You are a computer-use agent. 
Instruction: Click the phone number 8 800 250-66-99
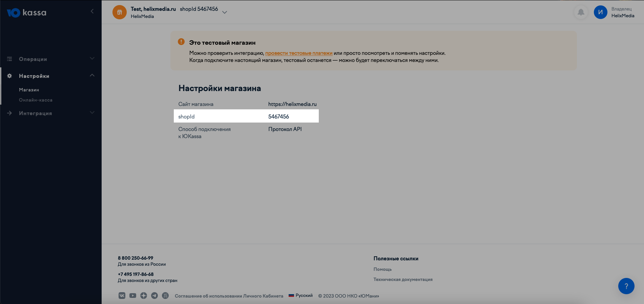(136, 258)
